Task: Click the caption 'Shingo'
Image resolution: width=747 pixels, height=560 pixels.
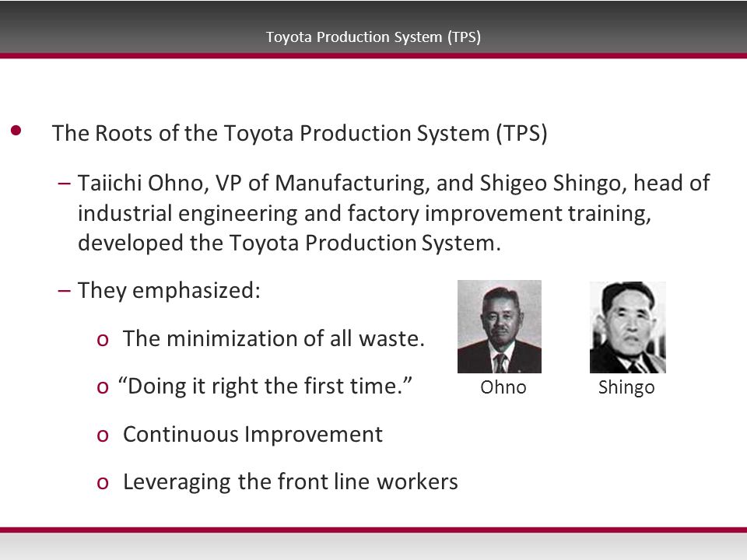Action: 626,388
